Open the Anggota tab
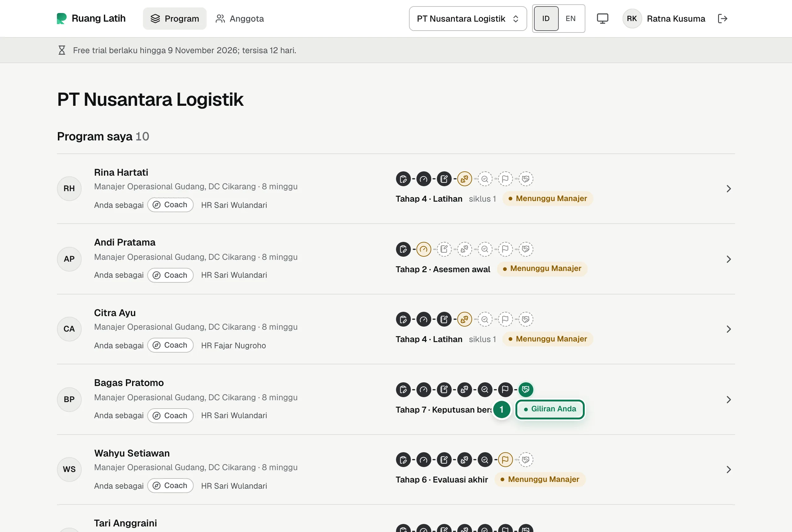 [x=239, y=19]
